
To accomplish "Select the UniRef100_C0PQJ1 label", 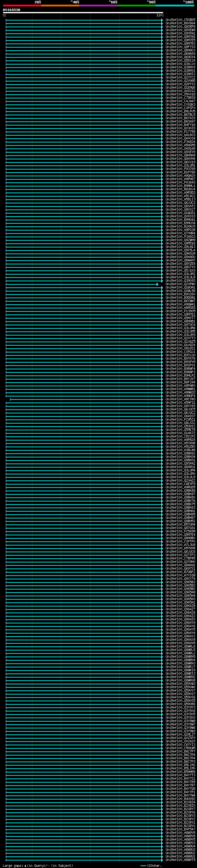I will [180, 352].
